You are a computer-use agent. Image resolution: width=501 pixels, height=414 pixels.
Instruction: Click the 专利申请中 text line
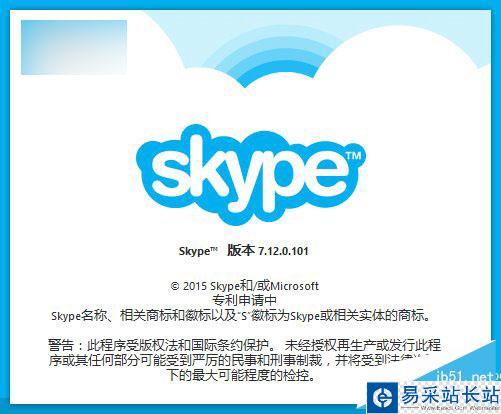coord(245,301)
